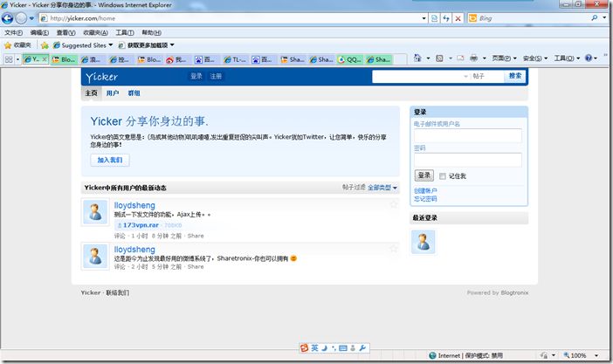This screenshot has height=364, width=613.
Task: Open the 创建帐户 link
Action: [425, 191]
